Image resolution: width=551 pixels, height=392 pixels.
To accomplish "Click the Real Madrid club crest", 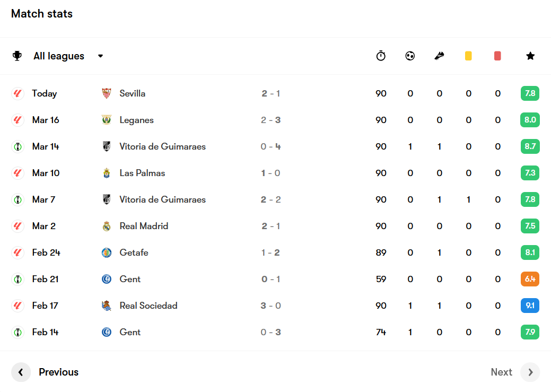I will [x=107, y=226].
